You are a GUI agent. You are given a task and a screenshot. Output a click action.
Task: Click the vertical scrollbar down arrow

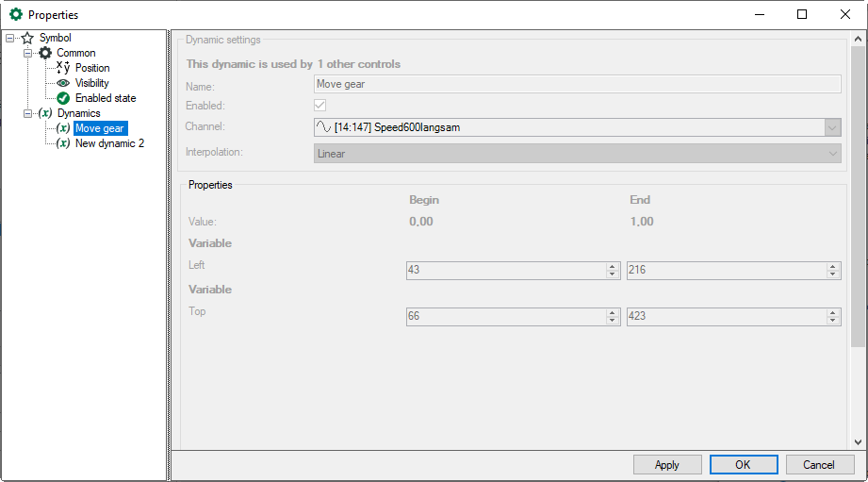tap(858, 441)
